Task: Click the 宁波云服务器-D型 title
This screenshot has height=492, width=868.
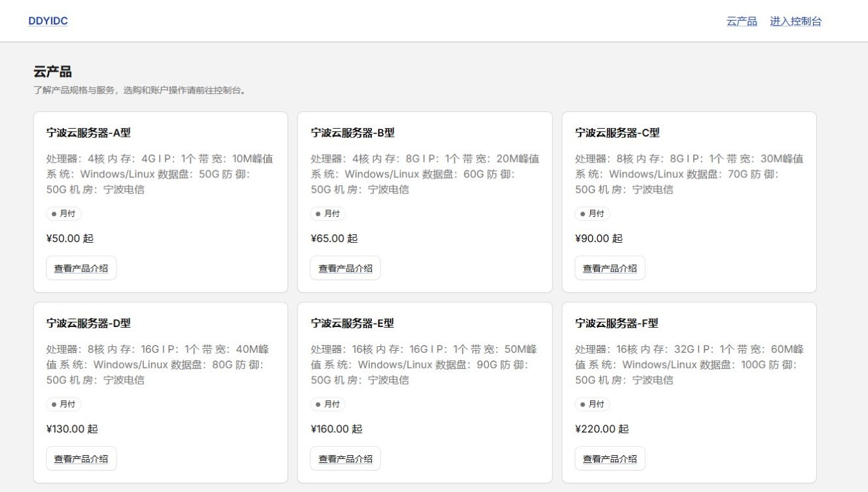Action: pos(88,323)
